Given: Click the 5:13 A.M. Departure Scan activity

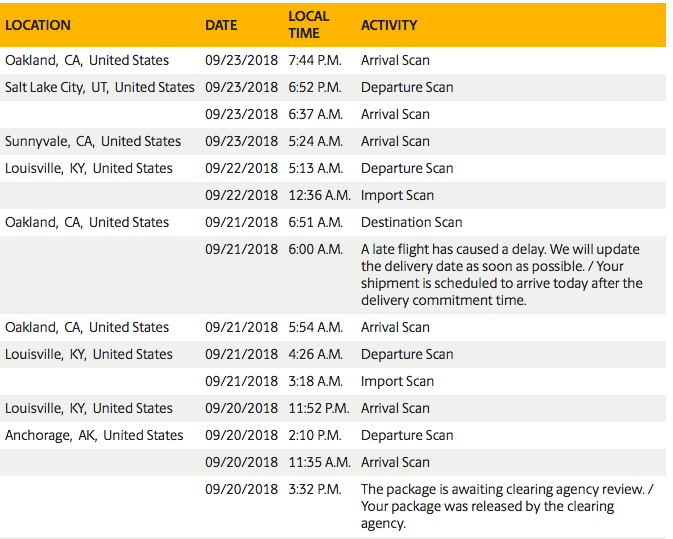Looking at the screenshot, I should click(x=407, y=169).
